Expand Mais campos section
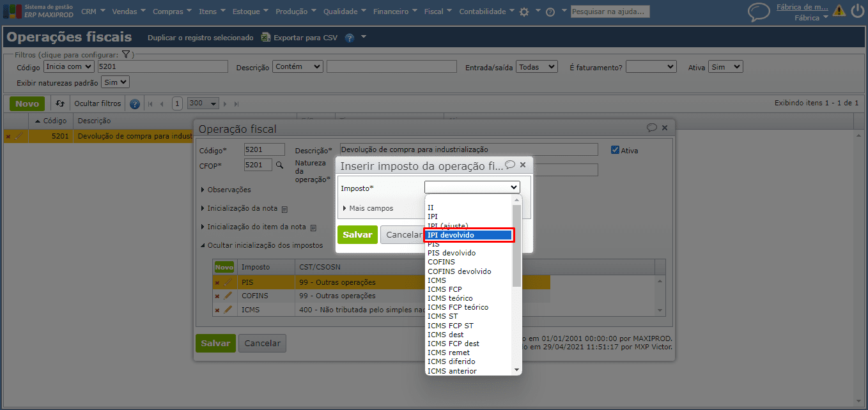This screenshot has width=868, height=410. click(x=368, y=208)
